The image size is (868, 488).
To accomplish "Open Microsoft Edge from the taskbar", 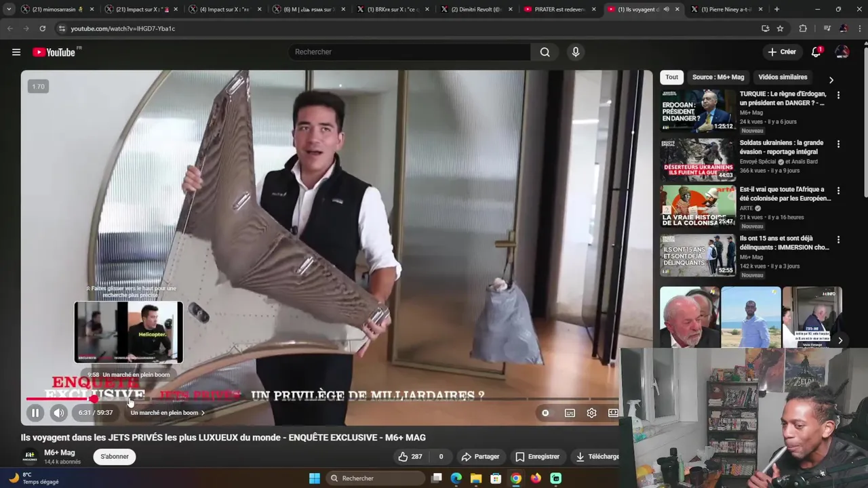I will pos(456,479).
